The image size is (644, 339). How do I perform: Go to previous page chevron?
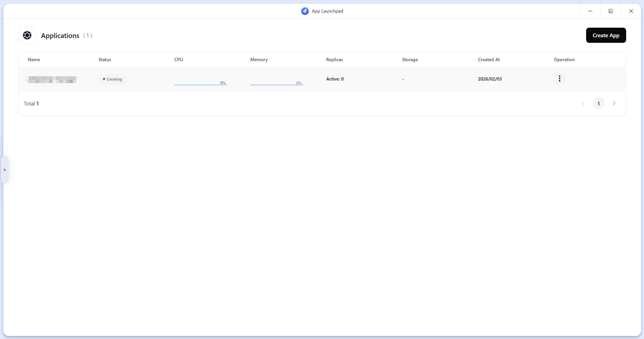click(583, 103)
